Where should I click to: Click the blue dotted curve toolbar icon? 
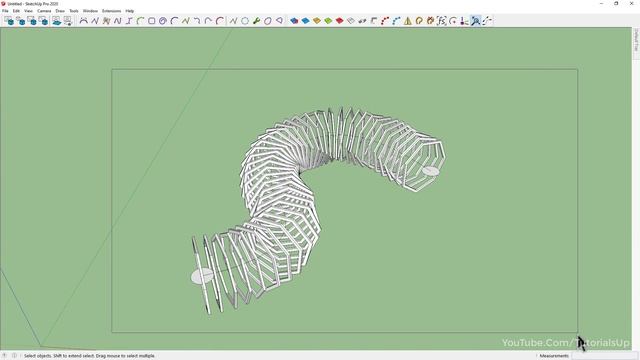click(x=396, y=21)
